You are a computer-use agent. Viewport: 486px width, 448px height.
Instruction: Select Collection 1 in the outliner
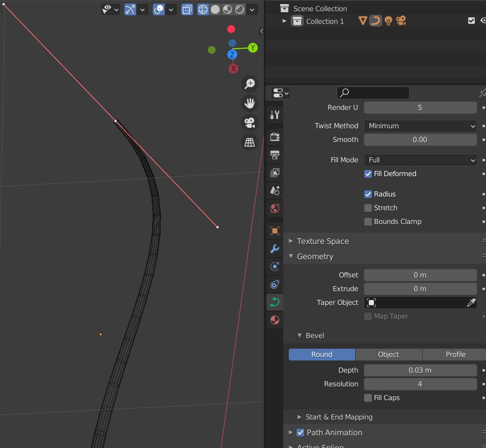click(x=325, y=21)
